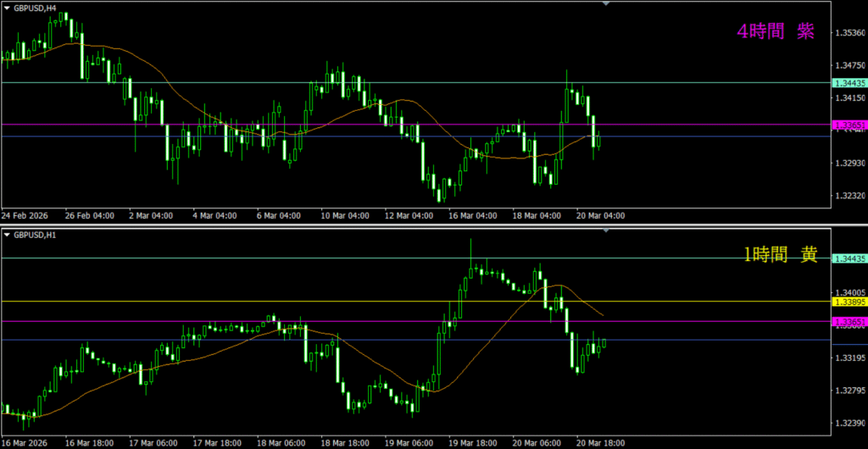
Task: Select the green 1.34435 price tag on H1 chart
Action: pos(849,258)
